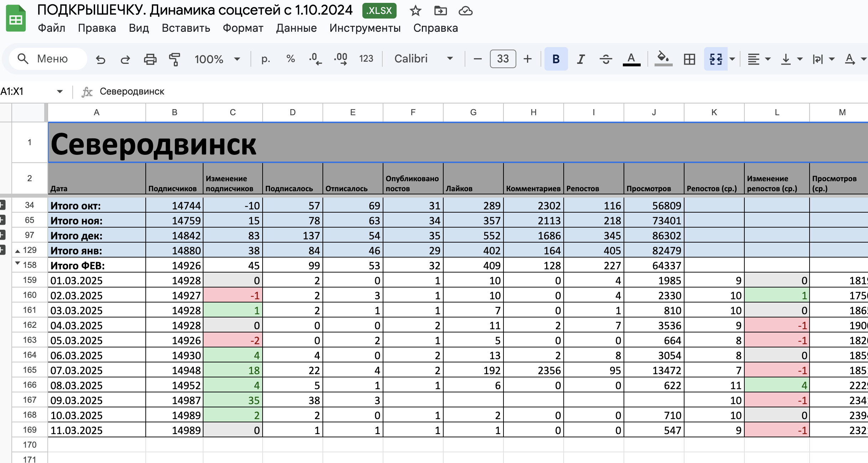Open text wrapping dropdown

(823, 59)
